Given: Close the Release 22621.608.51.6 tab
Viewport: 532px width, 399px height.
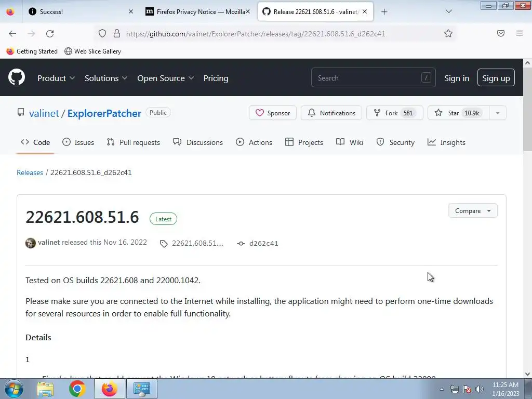Looking at the screenshot, I should 365,11.
